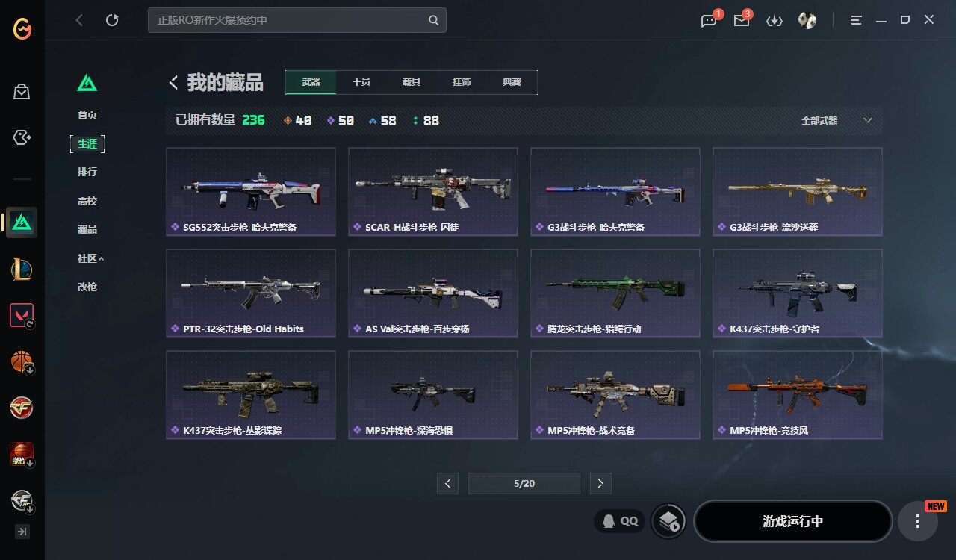Open the user avatar profile
The image size is (956, 560).
click(x=807, y=20)
